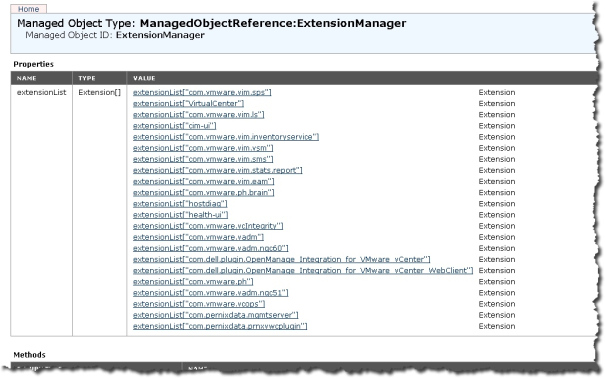
Task: Open Dell OpenManage Integration for VMware vCenter link
Action: (x=282, y=260)
